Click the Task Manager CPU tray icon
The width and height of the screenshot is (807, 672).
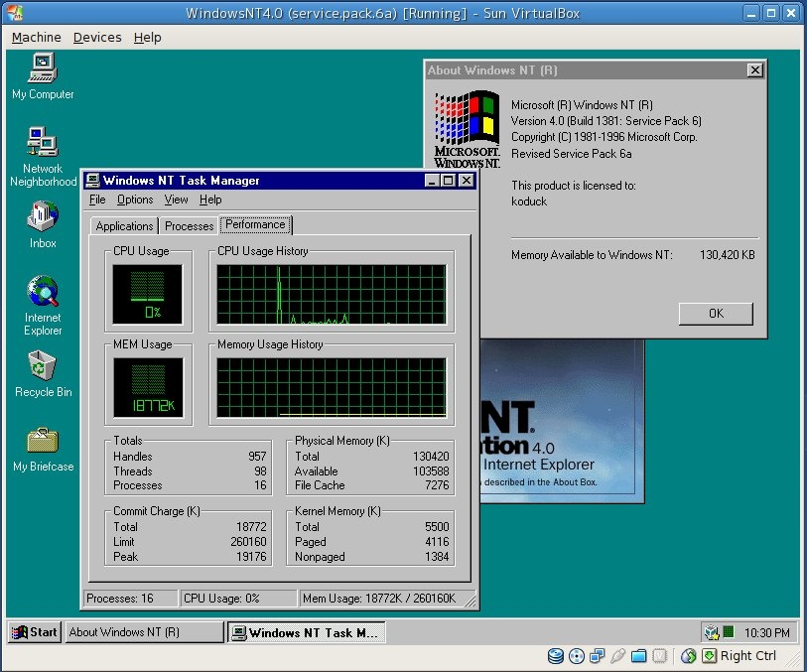[728, 632]
